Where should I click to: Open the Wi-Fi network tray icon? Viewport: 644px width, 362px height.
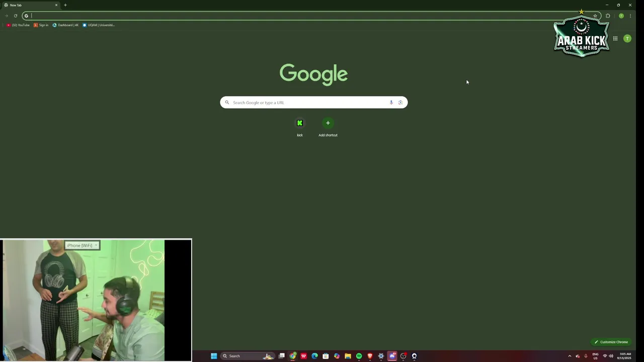pyautogui.click(x=605, y=356)
